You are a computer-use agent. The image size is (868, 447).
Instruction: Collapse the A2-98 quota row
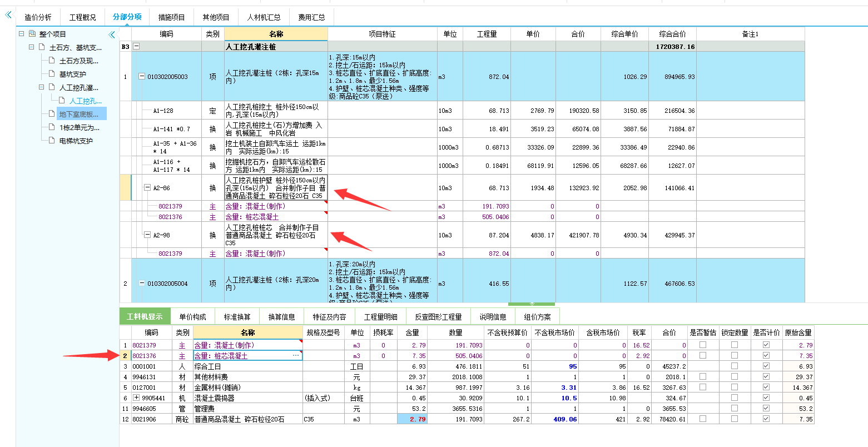click(x=148, y=235)
